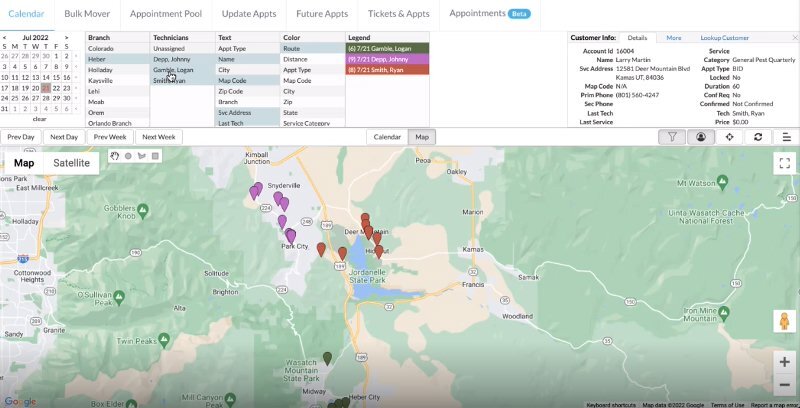Click the Lookup Customer link

[724, 38]
